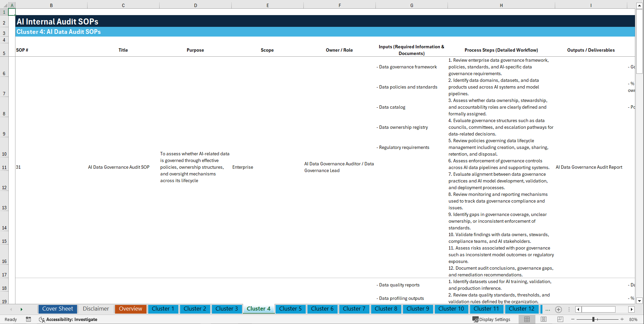This screenshot has height=324, width=644.
Task: Click the tab bar resize handle dots
Action: click(569, 309)
